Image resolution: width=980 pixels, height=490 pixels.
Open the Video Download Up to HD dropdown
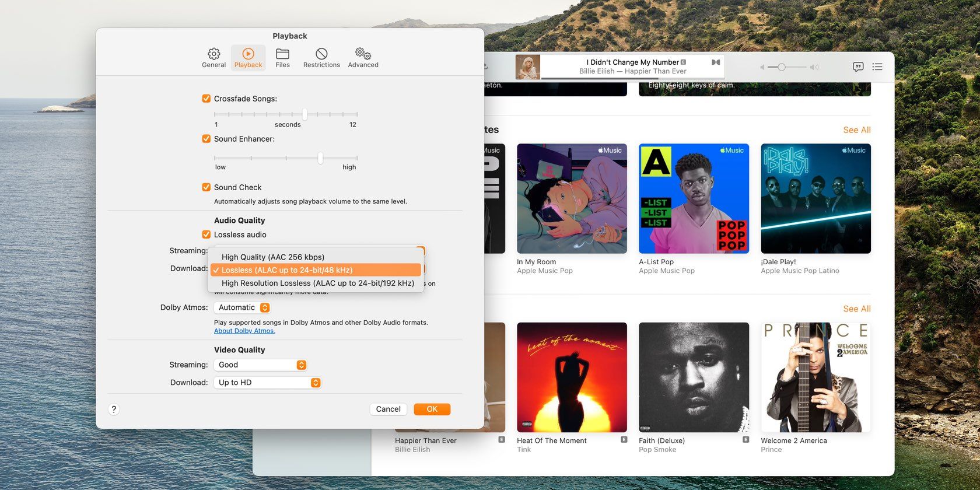(x=267, y=383)
